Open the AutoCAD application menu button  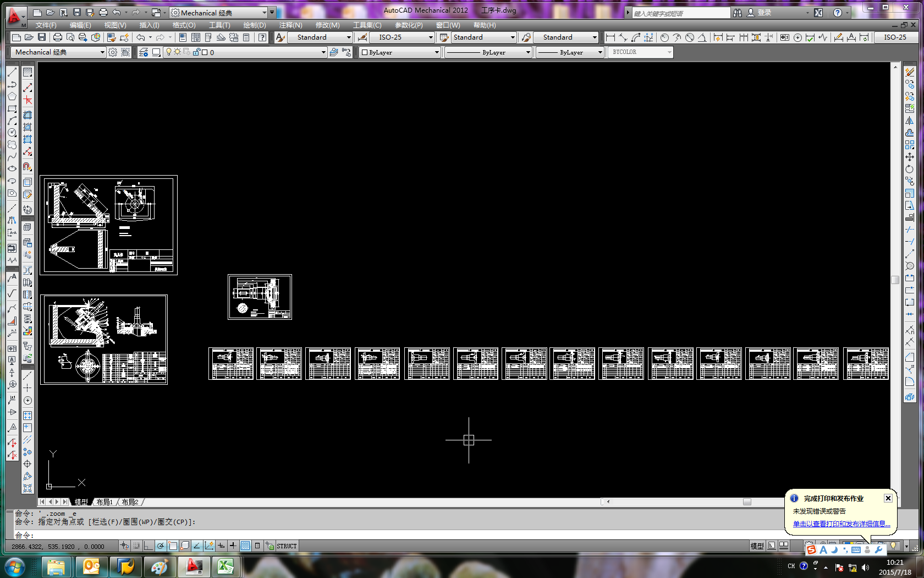15,17
